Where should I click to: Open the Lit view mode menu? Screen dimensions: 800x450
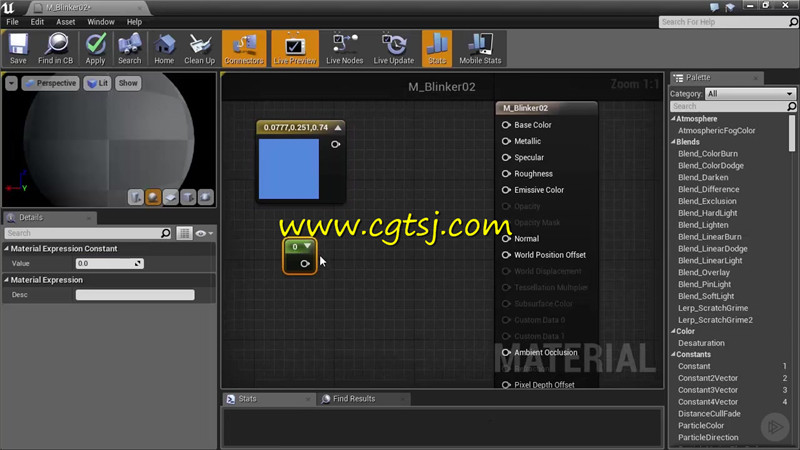pyautogui.click(x=97, y=83)
